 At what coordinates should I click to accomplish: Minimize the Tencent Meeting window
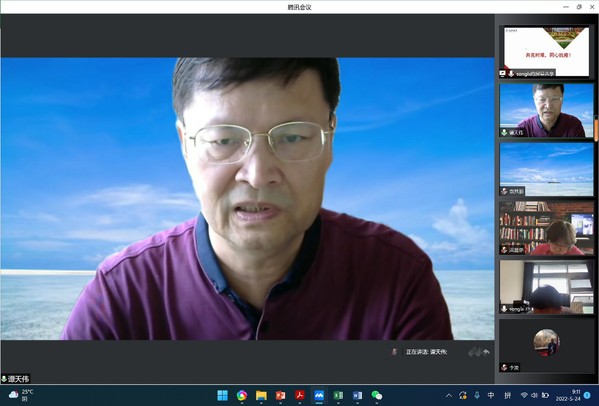click(566, 7)
